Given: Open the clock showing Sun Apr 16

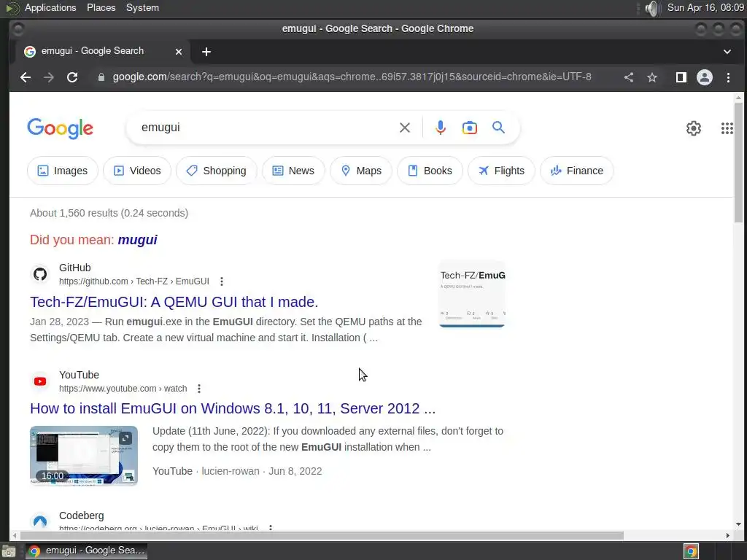Looking at the screenshot, I should click(x=705, y=7).
